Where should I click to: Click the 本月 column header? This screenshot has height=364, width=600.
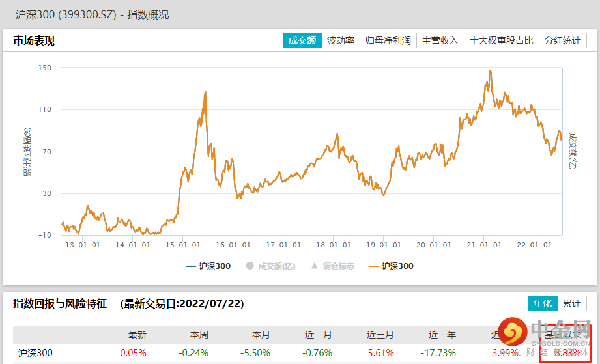tap(261, 335)
